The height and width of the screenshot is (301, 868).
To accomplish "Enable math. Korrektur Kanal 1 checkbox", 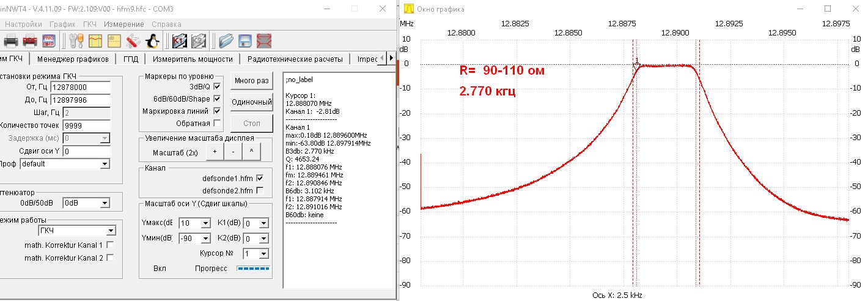I will 110,245.
